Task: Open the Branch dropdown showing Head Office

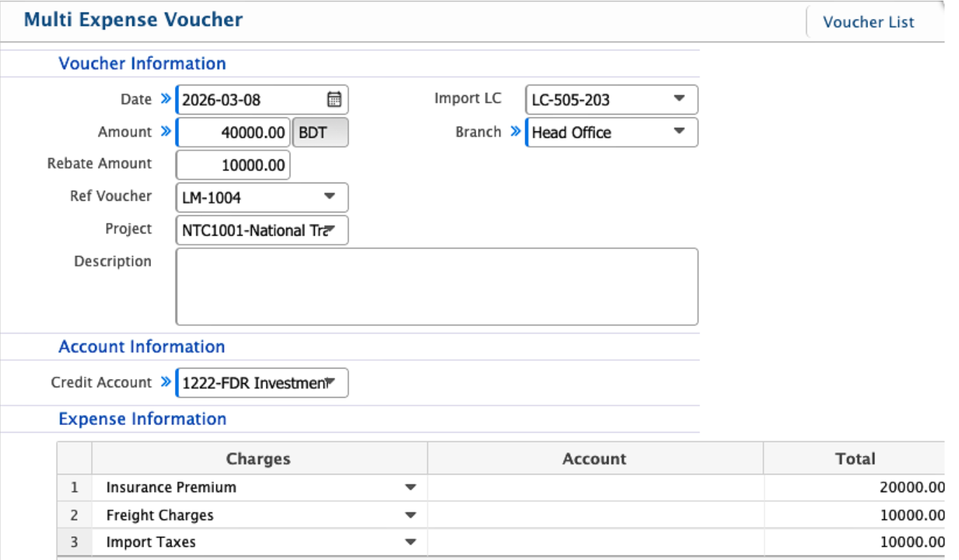Action: pyautogui.click(x=679, y=132)
